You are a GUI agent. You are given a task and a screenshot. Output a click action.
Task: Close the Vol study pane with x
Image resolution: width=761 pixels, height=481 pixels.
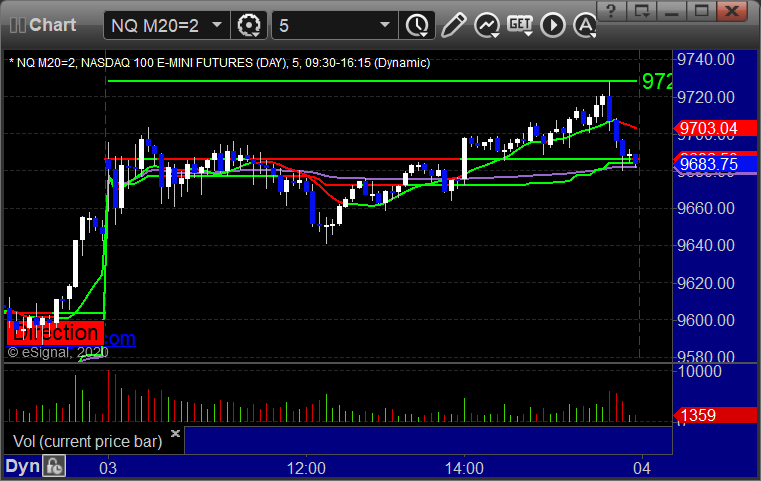[x=175, y=433]
